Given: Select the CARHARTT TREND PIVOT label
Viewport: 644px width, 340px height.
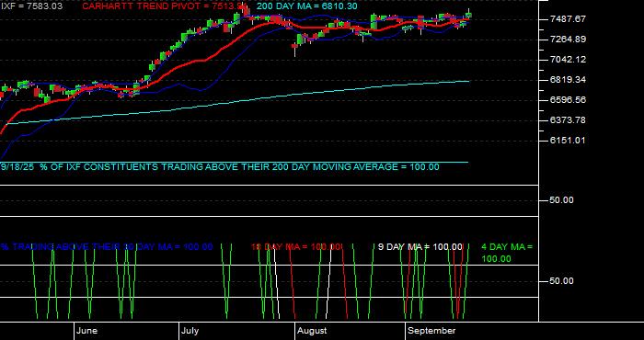Looking at the screenshot, I should click(x=165, y=6).
